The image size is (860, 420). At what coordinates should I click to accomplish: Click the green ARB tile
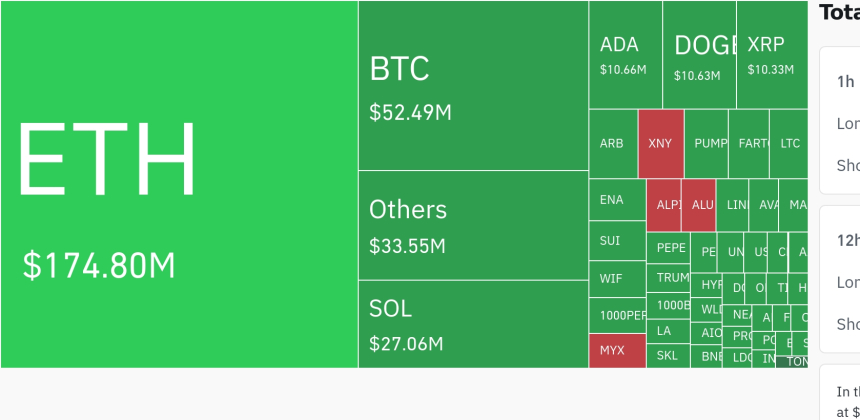pyautogui.click(x=612, y=143)
